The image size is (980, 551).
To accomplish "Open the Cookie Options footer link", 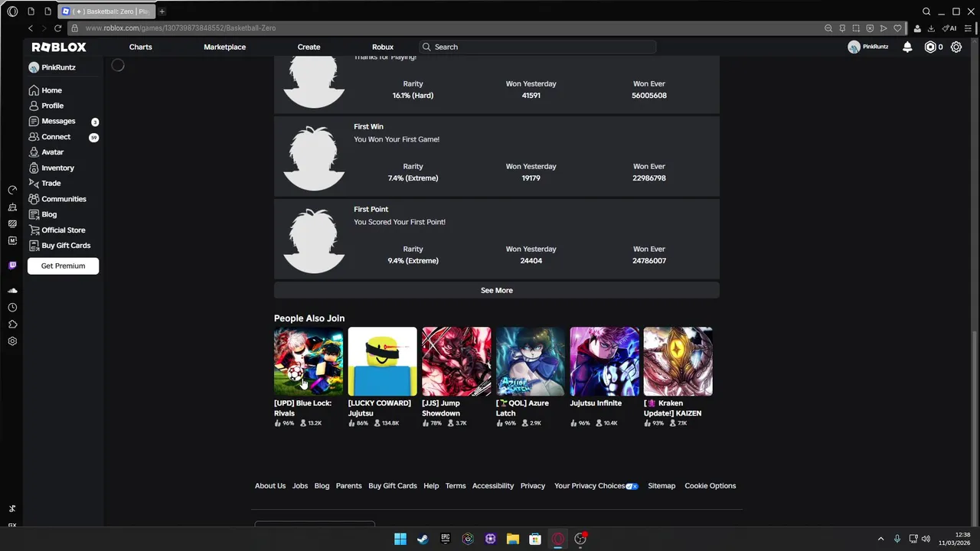I will [710, 486].
